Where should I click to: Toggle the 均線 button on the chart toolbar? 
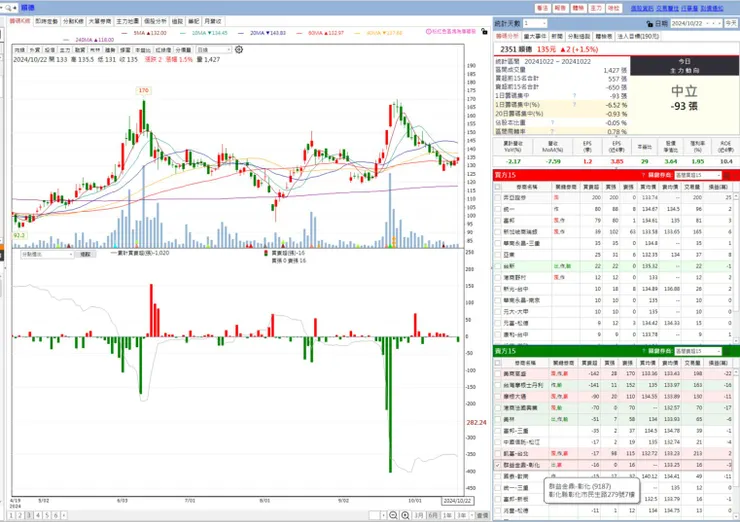point(19,50)
